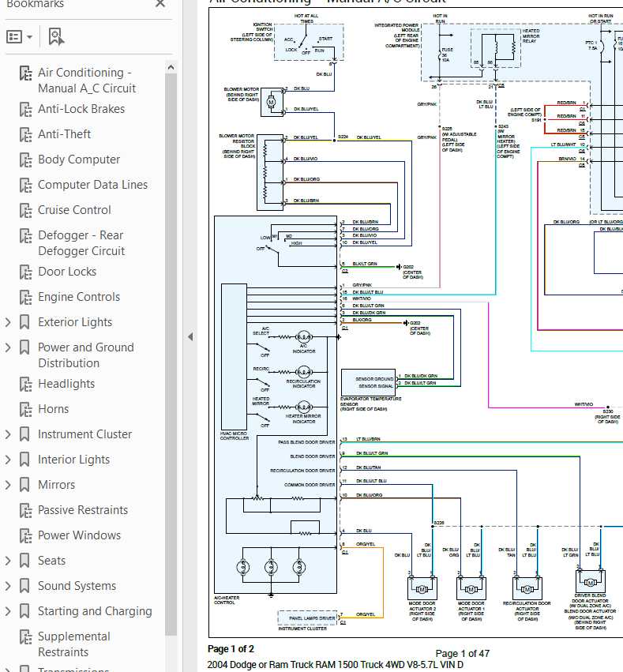Open the Anti-Lock Brakes bookmark
The image size is (623, 672).
pyautogui.click(x=81, y=109)
